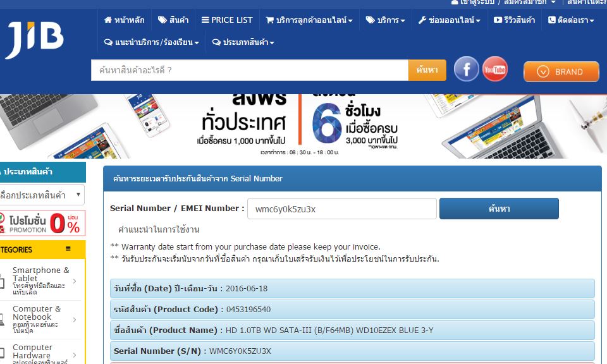Select the purchase date 2016-06-18 row
The width and height of the screenshot is (607, 364).
click(x=352, y=289)
